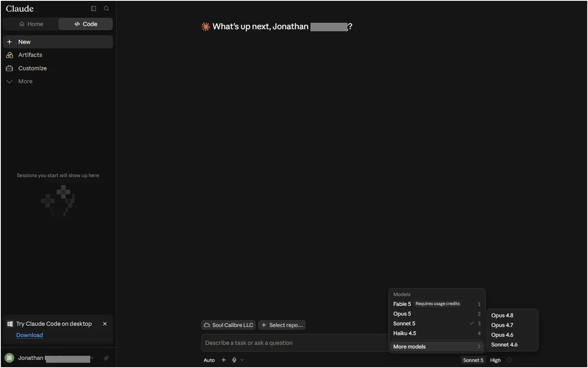Image resolution: width=588 pixels, height=368 pixels.
Task: Click the orange Claude starburst icon
Action: pyautogui.click(x=206, y=27)
